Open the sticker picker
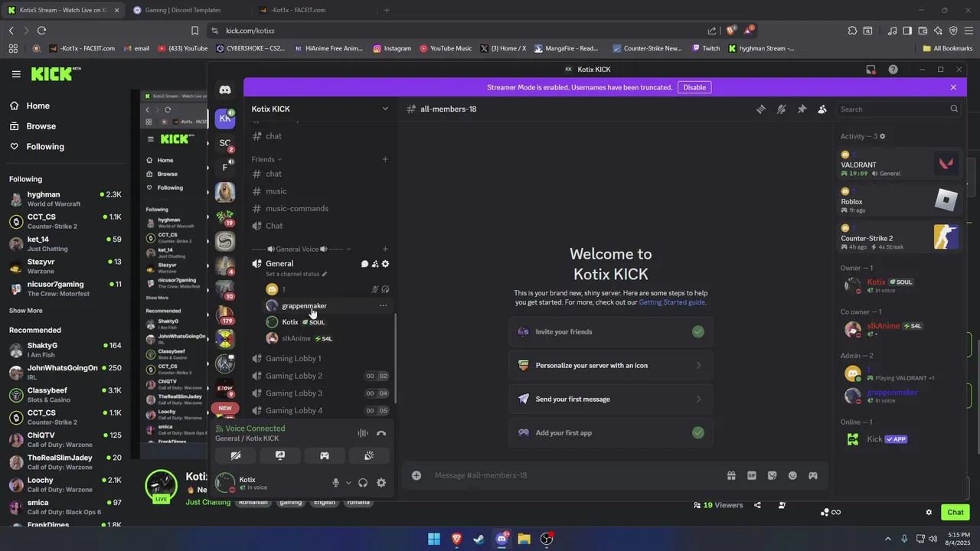The height and width of the screenshot is (551, 980). pyautogui.click(x=772, y=475)
